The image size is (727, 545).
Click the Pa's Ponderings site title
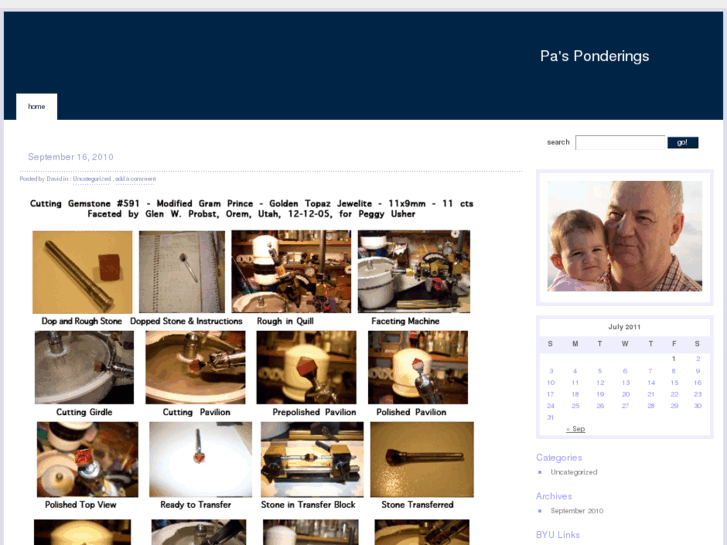[x=594, y=56]
